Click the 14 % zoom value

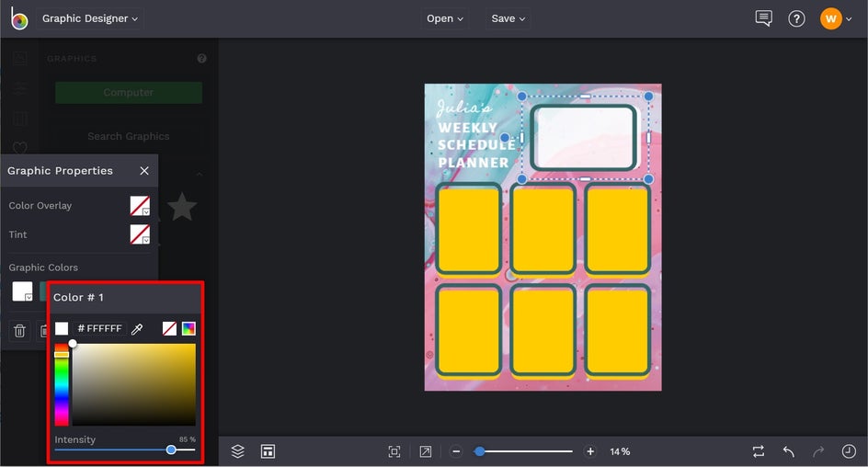click(x=620, y=451)
